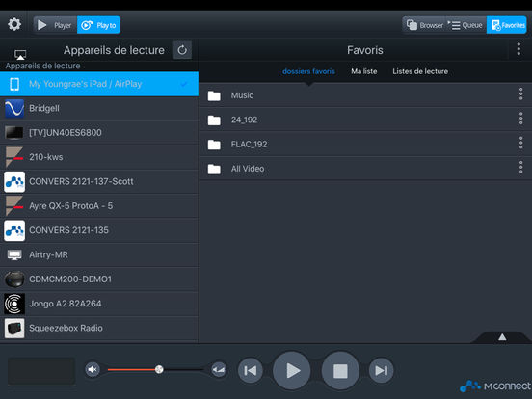This screenshot has height=399, width=532.
Task: Open the Queue view button
Action: 465,25
